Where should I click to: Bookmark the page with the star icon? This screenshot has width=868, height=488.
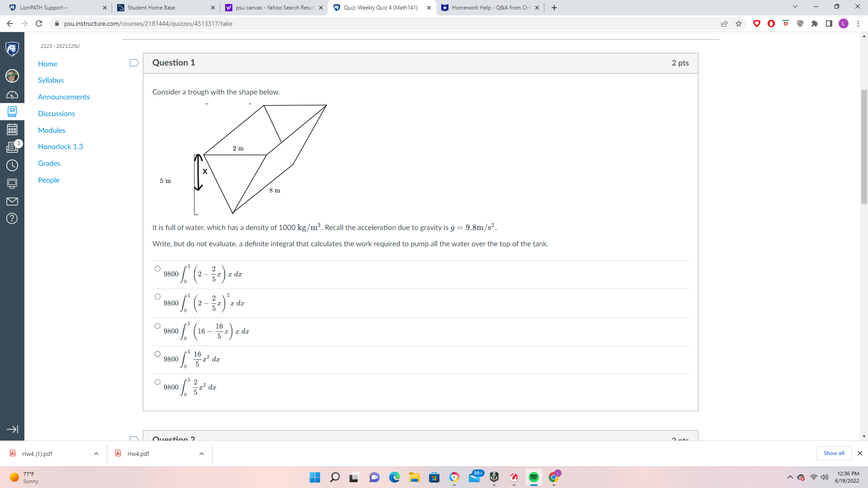pyautogui.click(x=739, y=23)
